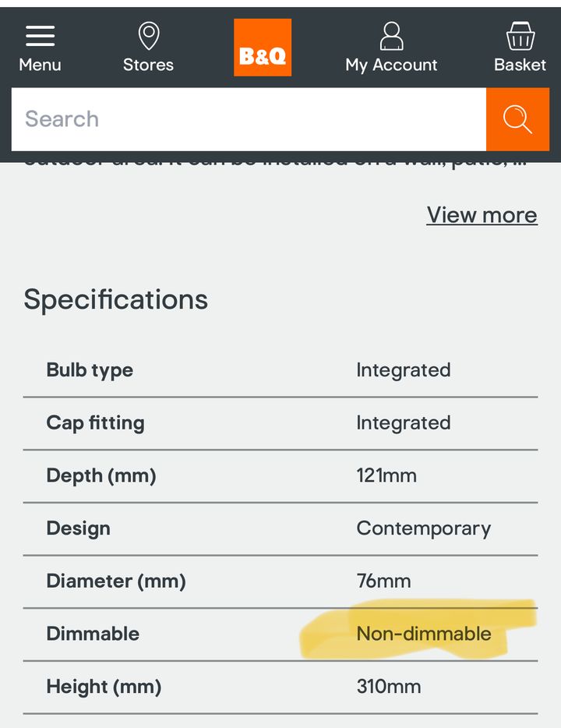Tap the Basket label
The image size is (561, 728).
click(x=520, y=65)
